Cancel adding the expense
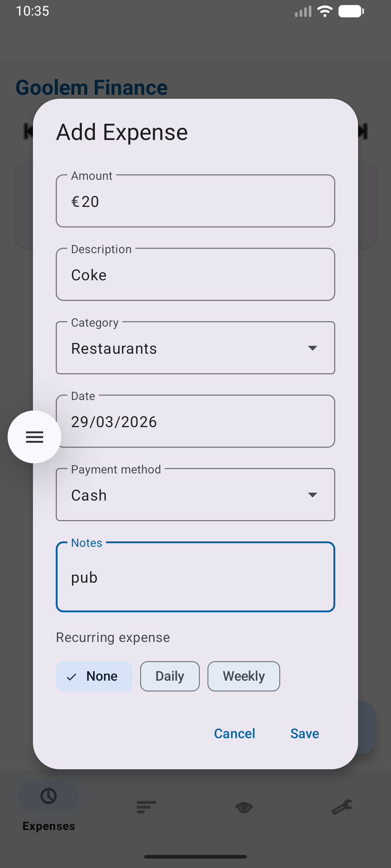Viewport: 391px width, 868px height. pos(235,733)
